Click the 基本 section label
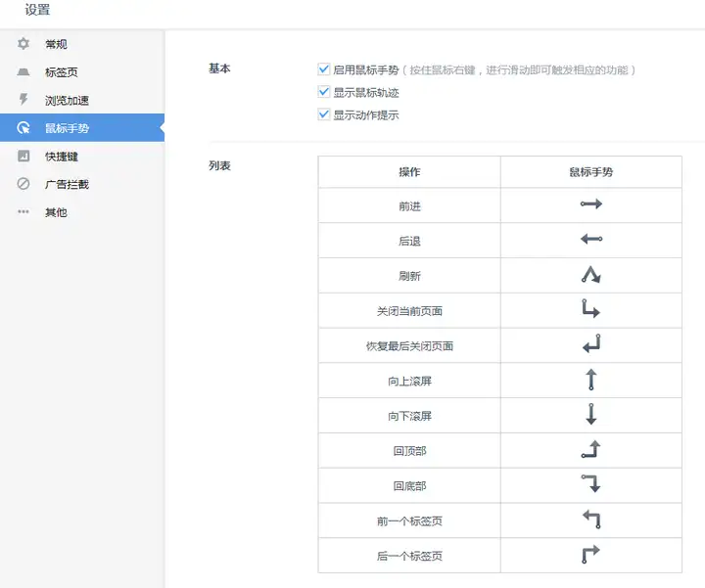705x588 pixels. (219, 68)
